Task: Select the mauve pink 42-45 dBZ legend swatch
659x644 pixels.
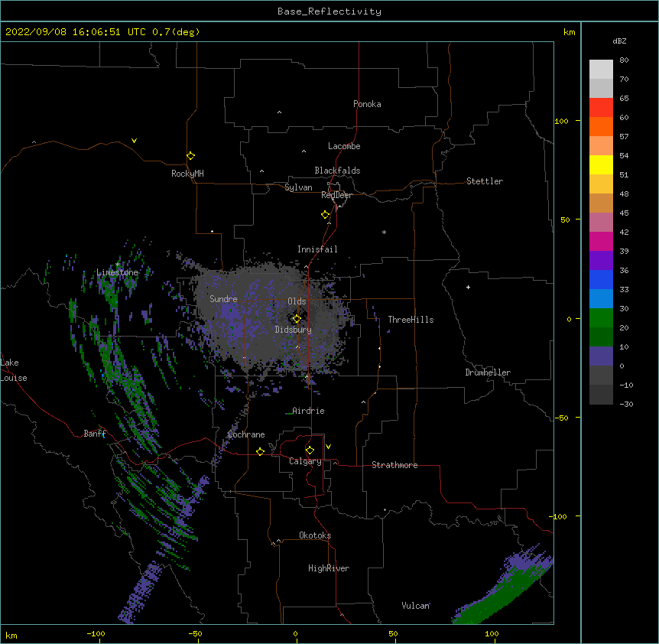Action: [601, 223]
